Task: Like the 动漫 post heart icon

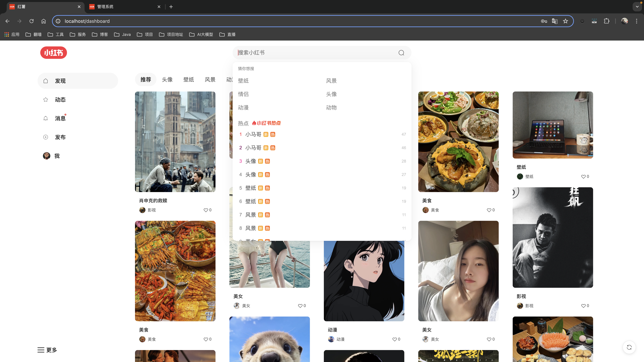Action: 394,339
